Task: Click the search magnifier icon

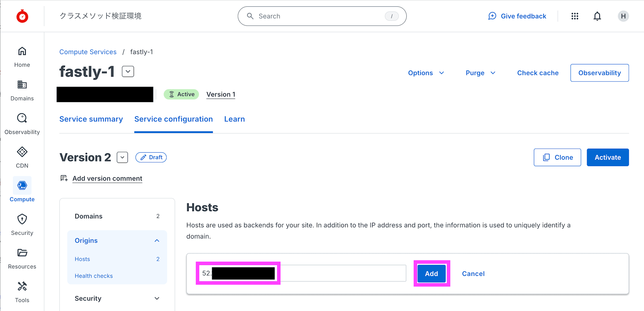Action: [250, 16]
